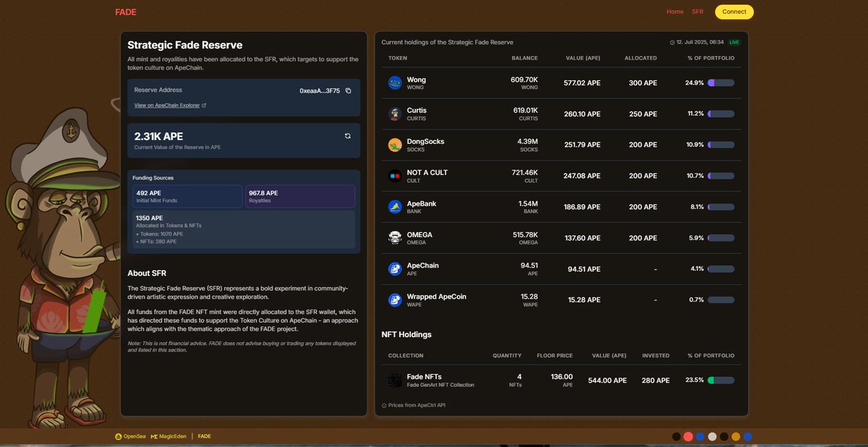Click the 1350 APE allocated card
Image resolution: width=868 pixels, height=447 pixels.
244,229
